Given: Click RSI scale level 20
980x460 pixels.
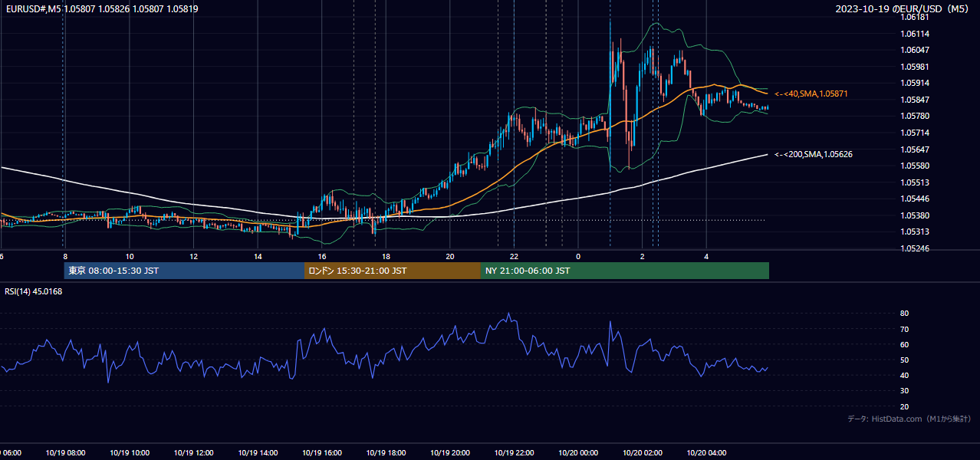Looking at the screenshot, I should click(905, 406).
